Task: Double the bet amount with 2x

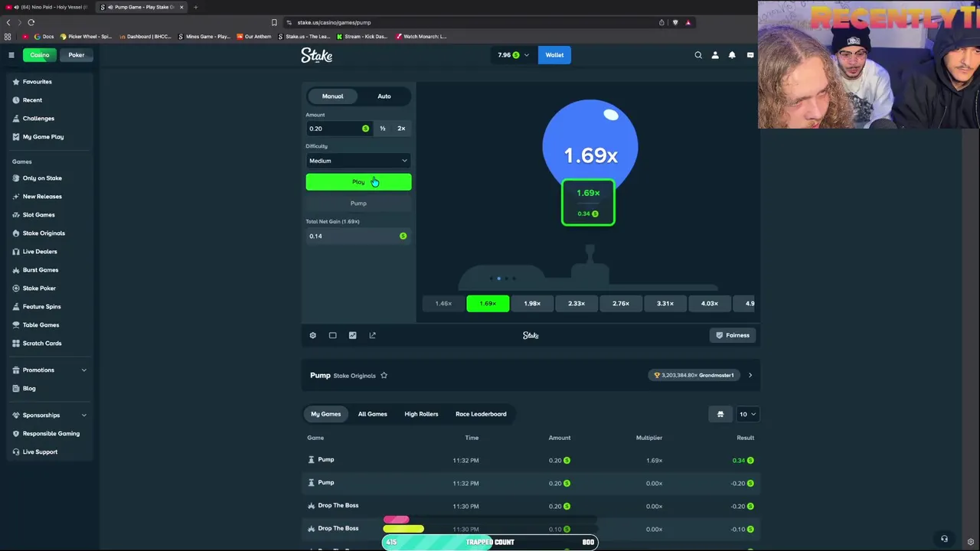Action: pyautogui.click(x=401, y=129)
